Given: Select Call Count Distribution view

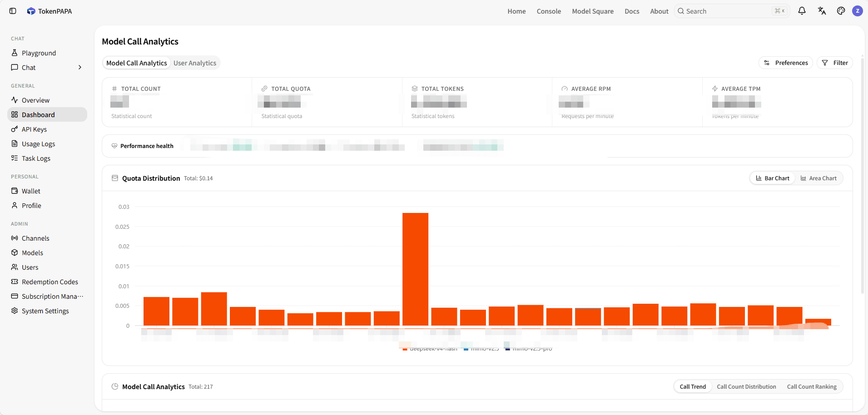Looking at the screenshot, I should (x=746, y=386).
